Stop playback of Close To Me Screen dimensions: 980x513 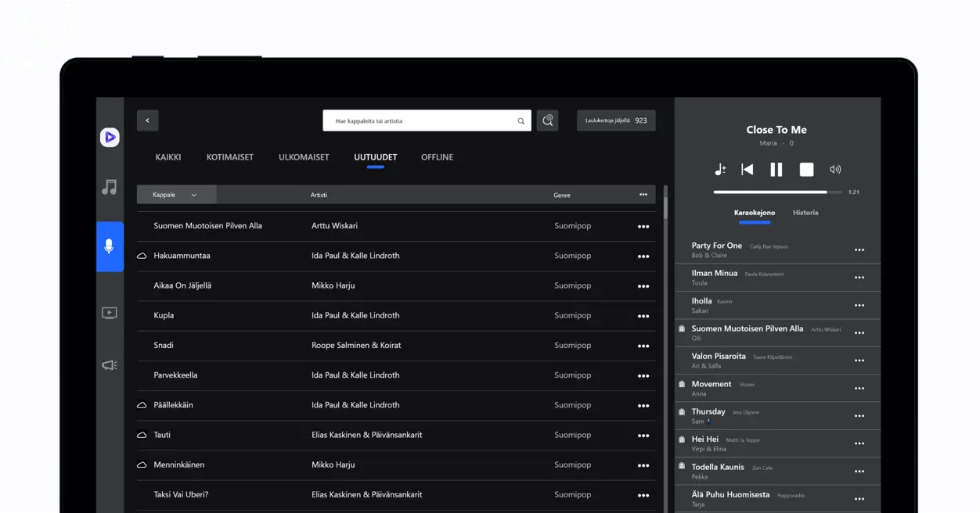(x=806, y=170)
